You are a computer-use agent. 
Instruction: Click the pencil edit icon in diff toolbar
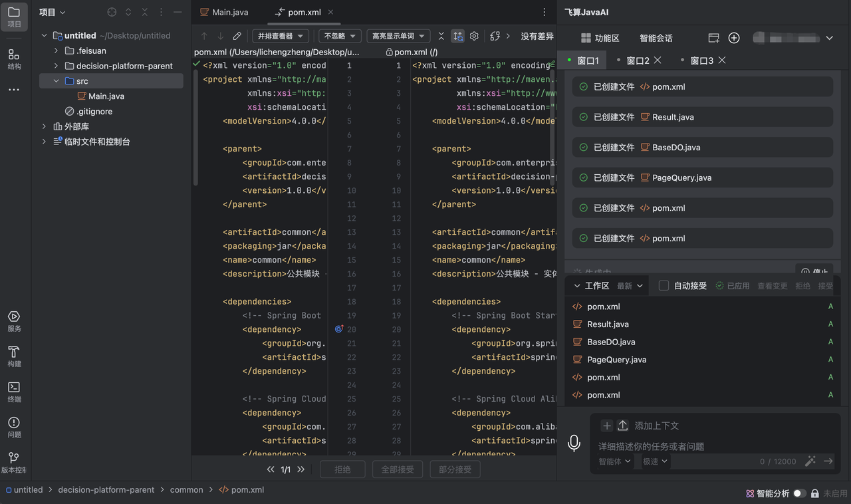(237, 36)
